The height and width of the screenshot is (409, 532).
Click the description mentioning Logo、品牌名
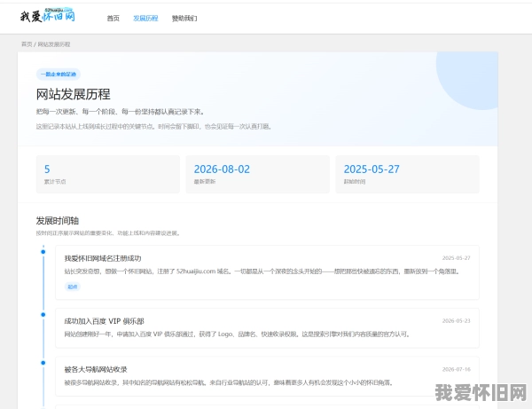[x=237, y=334]
